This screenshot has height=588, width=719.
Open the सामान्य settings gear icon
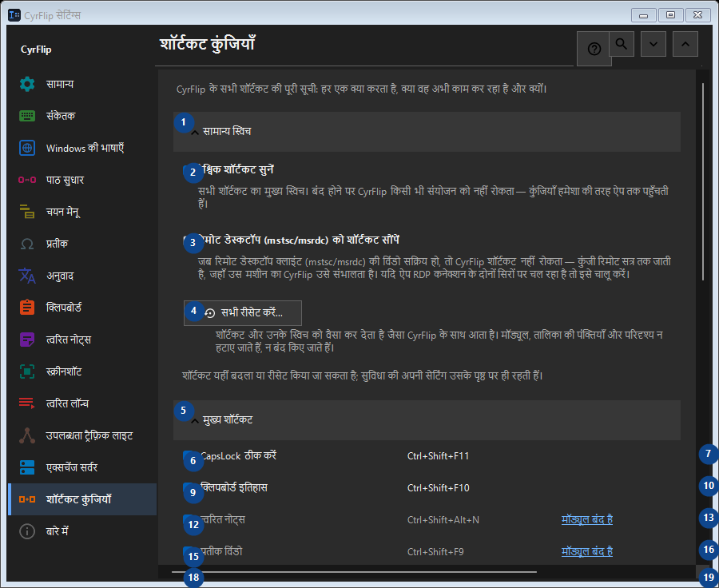pyautogui.click(x=27, y=84)
